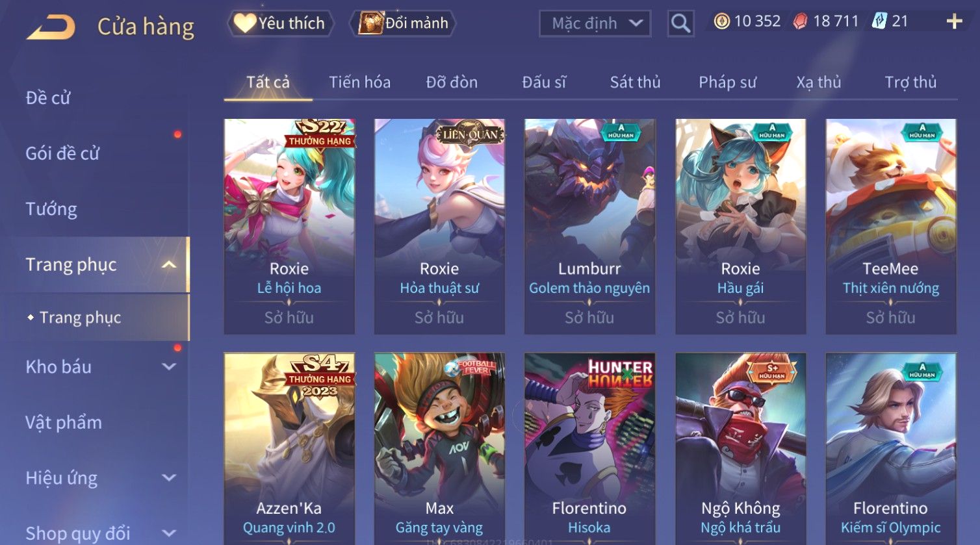Switch to the Sát thủ tab
Image resolution: width=980 pixels, height=545 pixels.
tap(635, 82)
